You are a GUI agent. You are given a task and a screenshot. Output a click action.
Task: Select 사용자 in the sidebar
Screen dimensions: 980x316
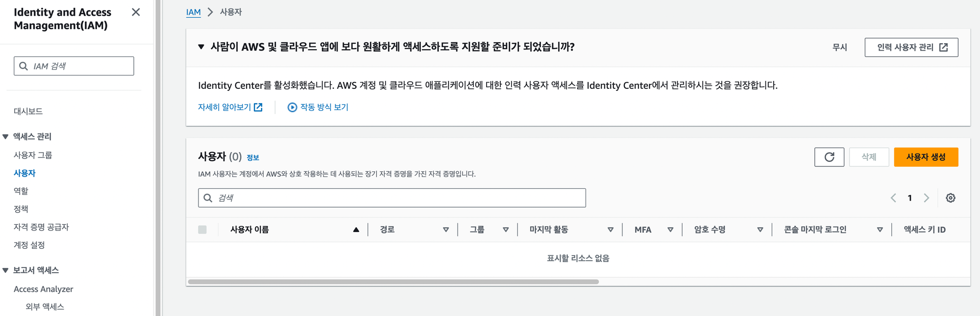click(24, 173)
